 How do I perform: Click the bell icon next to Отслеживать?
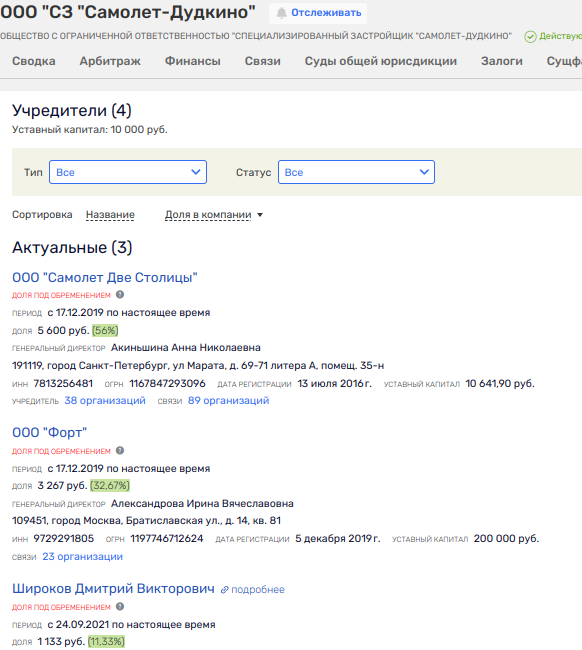click(x=281, y=13)
